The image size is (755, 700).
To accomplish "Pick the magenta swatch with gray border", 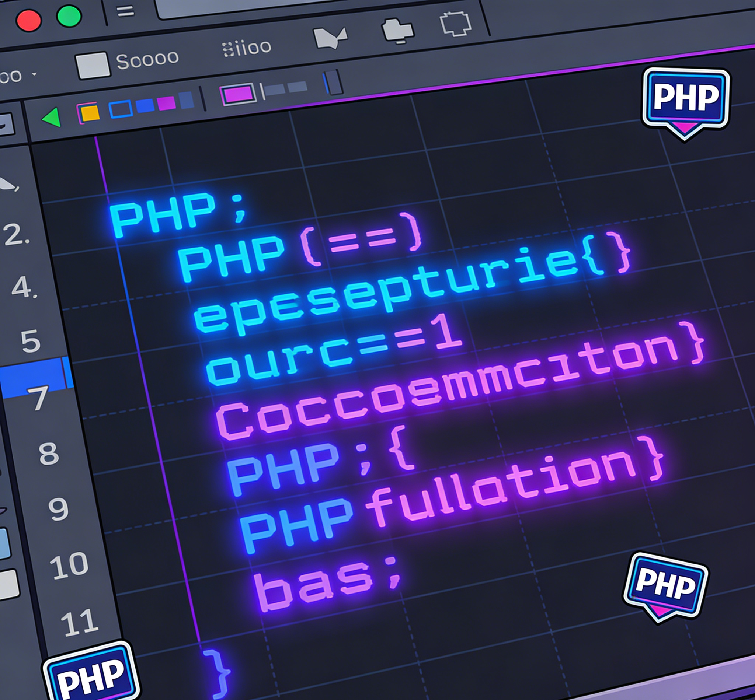I will point(238,94).
